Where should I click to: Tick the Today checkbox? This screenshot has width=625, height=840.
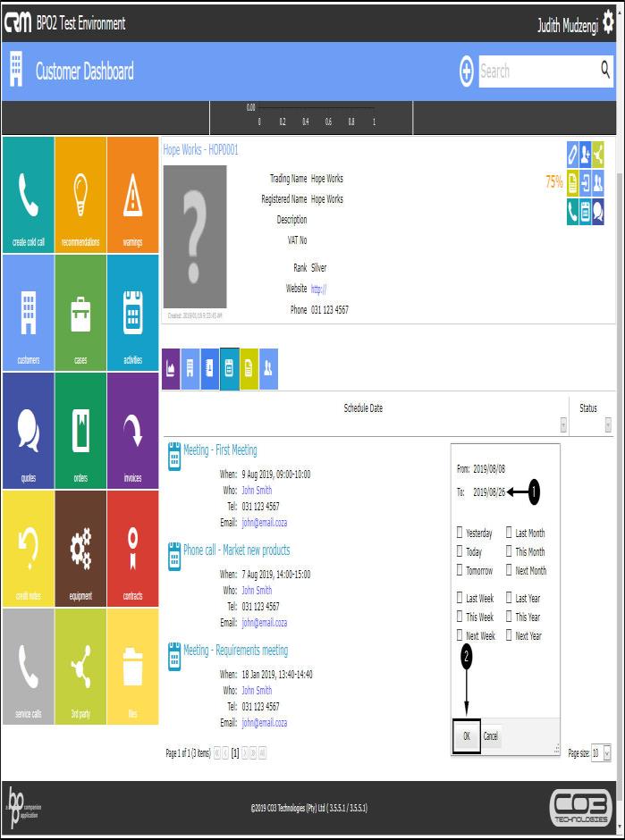pyautogui.click(x=460, y=550)
